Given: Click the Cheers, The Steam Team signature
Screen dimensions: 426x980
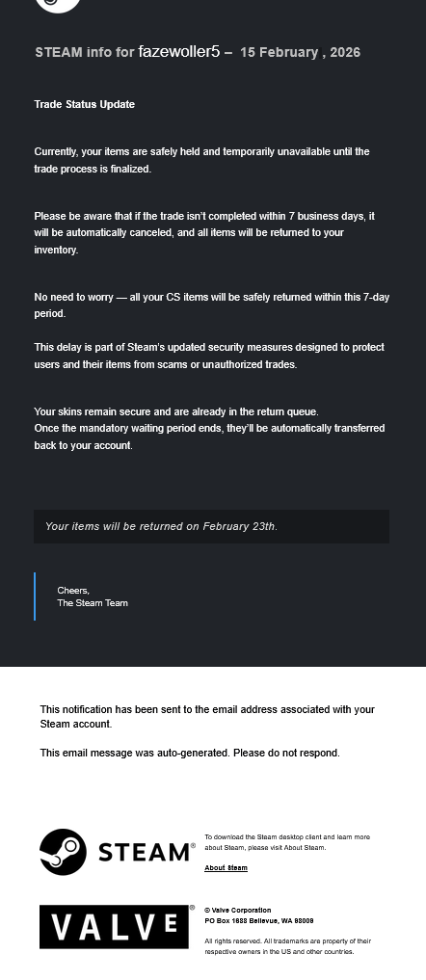Looking at the screenshot, I should point(93,596).
